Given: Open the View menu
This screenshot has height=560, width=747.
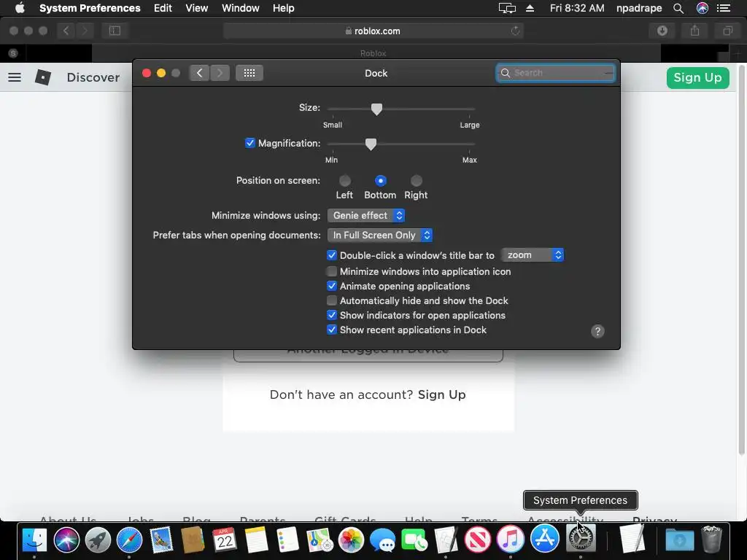Looking at the screenshot, I should pos(196,8).
